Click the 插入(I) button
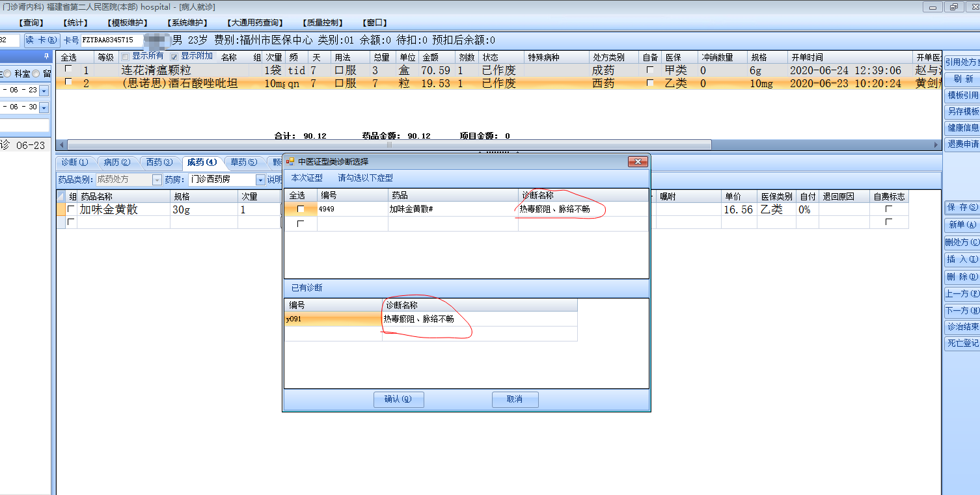 tap(963, 260)
